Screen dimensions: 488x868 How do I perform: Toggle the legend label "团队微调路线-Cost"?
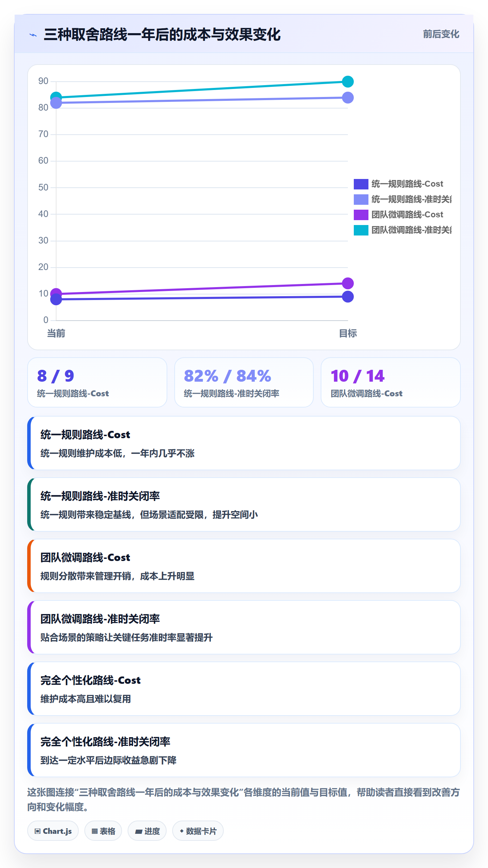407,215
